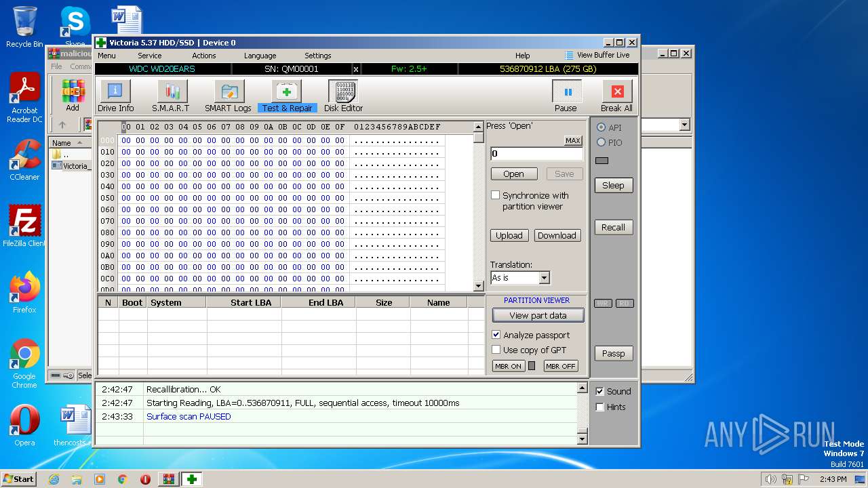This screenshot has height=488, width=868.
Task: Open the Menu menu
Action: [x=106, y=56]
